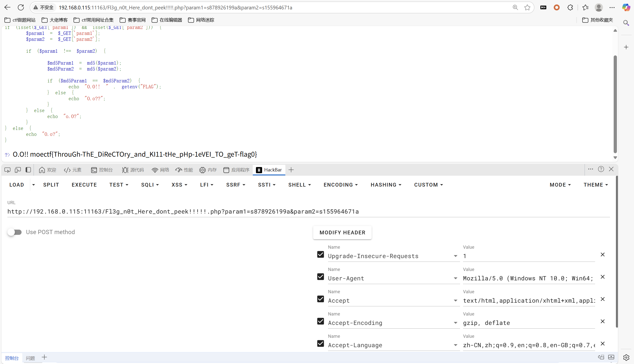The image size is (634, 364).
Task: Open the SHELL dropdown menu
Action: (300, 185)
